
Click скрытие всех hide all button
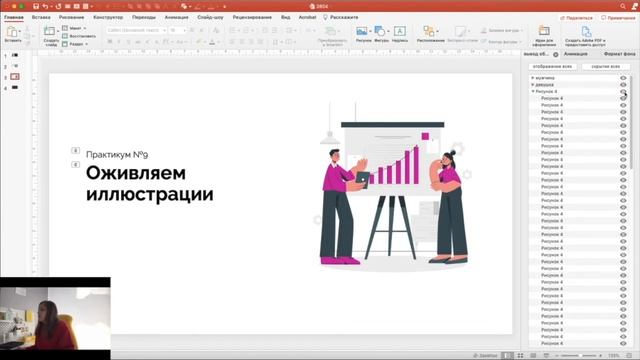pos(605,66)
